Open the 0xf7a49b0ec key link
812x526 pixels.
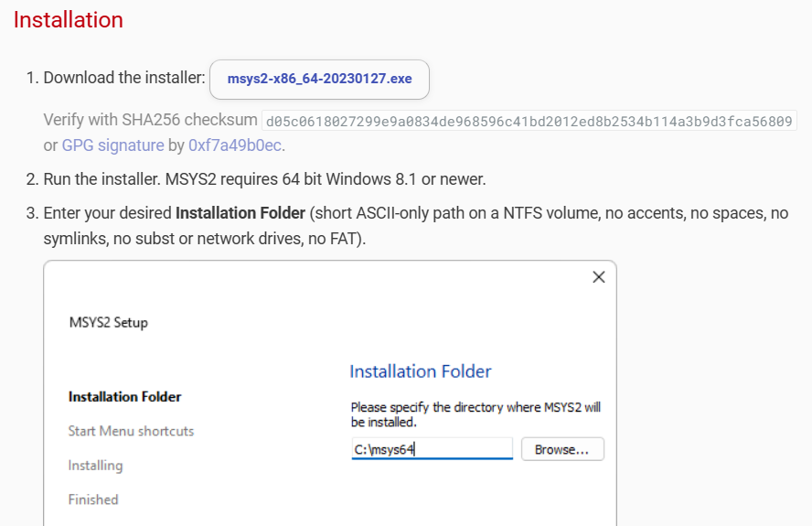tap(235, 145)
